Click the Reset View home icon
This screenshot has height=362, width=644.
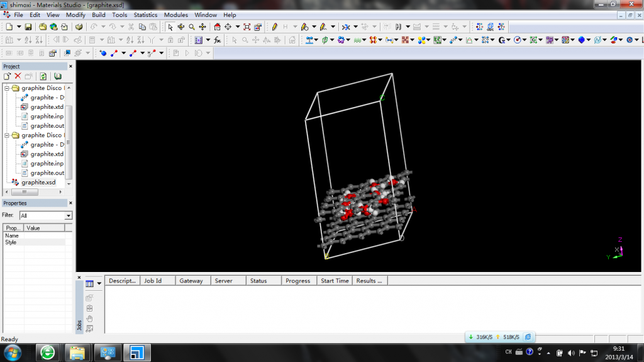pos(217,26)
